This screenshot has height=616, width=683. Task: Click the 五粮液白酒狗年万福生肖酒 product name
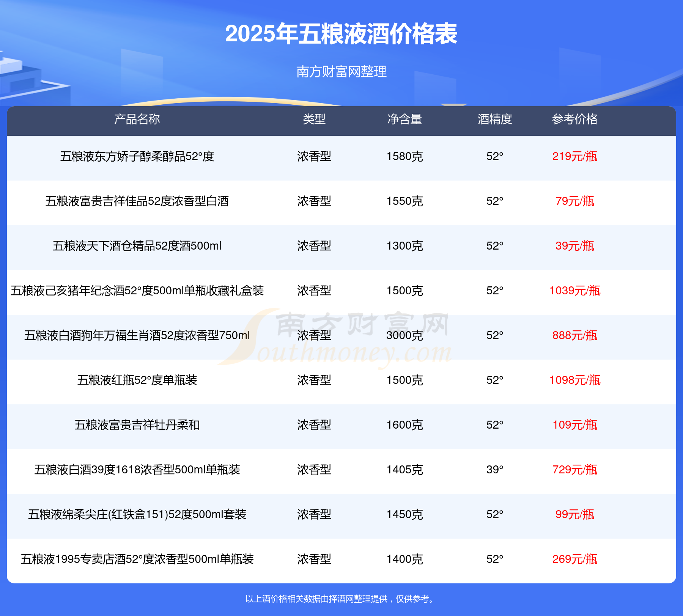(137, 335)
